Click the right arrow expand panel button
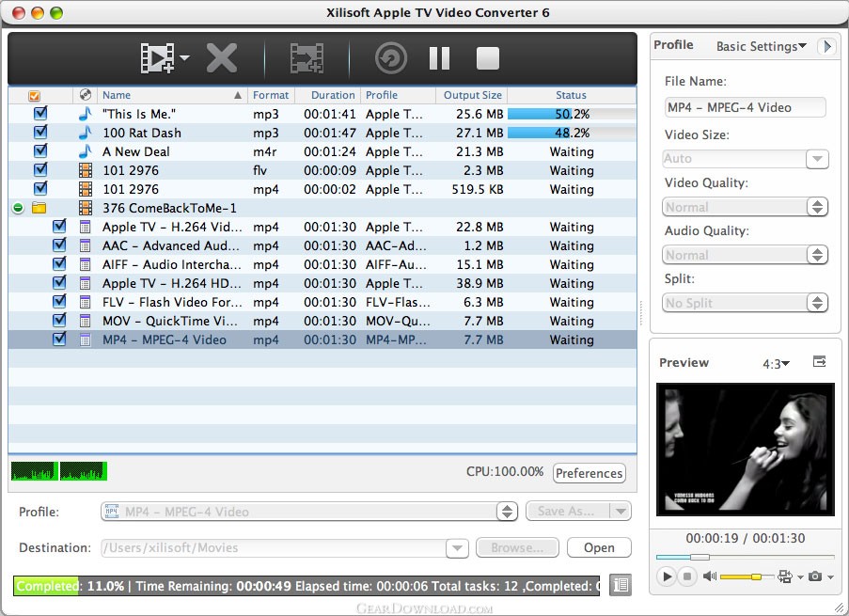This screenshot has width=849, height=616. [x=826, y=46]
